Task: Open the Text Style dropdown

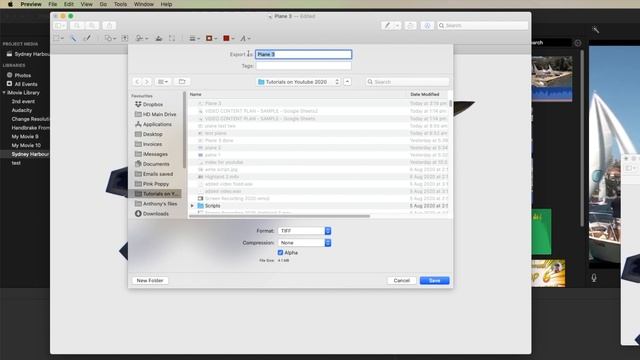Action: pyautogui.click(x=245, y=38)
